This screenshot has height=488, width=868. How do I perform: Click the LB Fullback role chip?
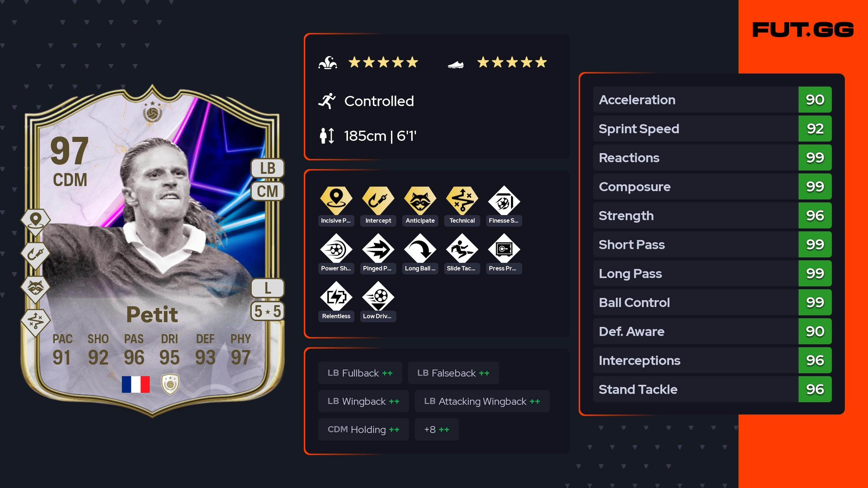360,373
